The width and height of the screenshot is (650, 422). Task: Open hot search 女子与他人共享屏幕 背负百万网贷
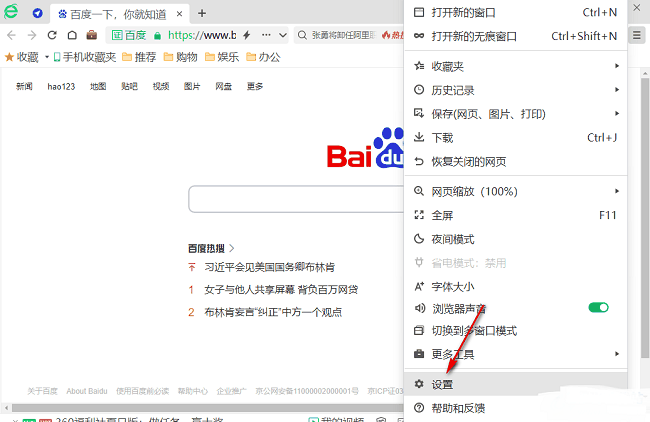coord(281,290)
